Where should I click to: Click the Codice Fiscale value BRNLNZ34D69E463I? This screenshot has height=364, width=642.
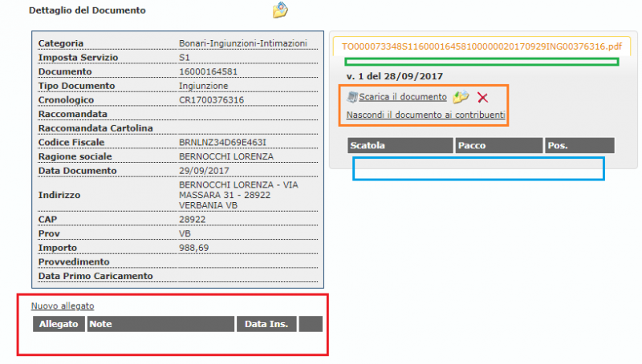[x=222, y=143]
